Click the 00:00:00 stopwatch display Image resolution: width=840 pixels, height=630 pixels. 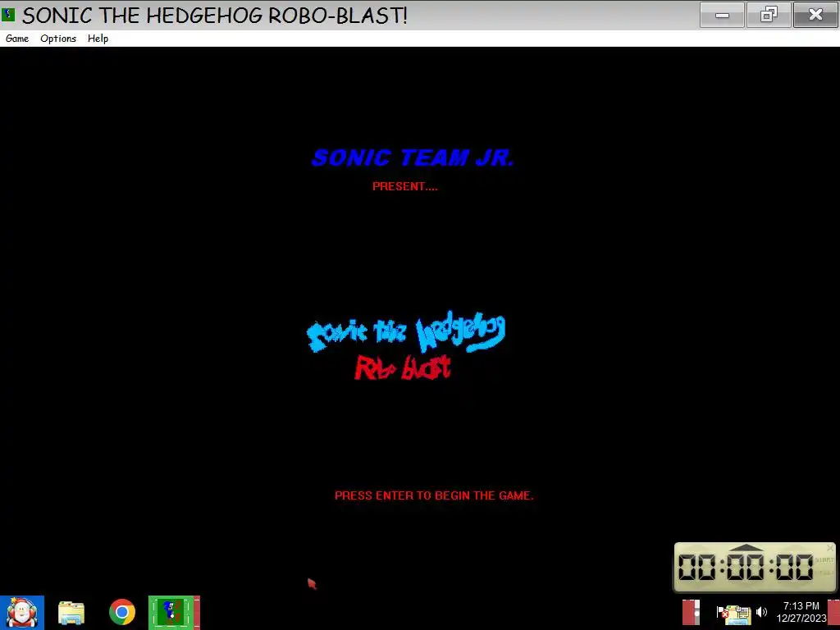(x=746, y=567)
